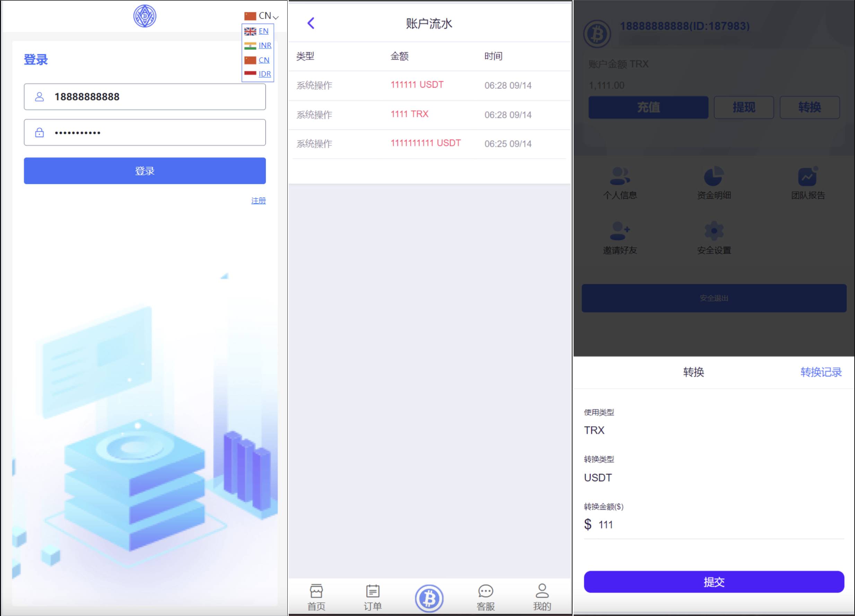Image resolution: width=855 pixels, height=616 pixels.
Task: Switch to the 转换记录 conversion records tab
Action: pos(821,372)
